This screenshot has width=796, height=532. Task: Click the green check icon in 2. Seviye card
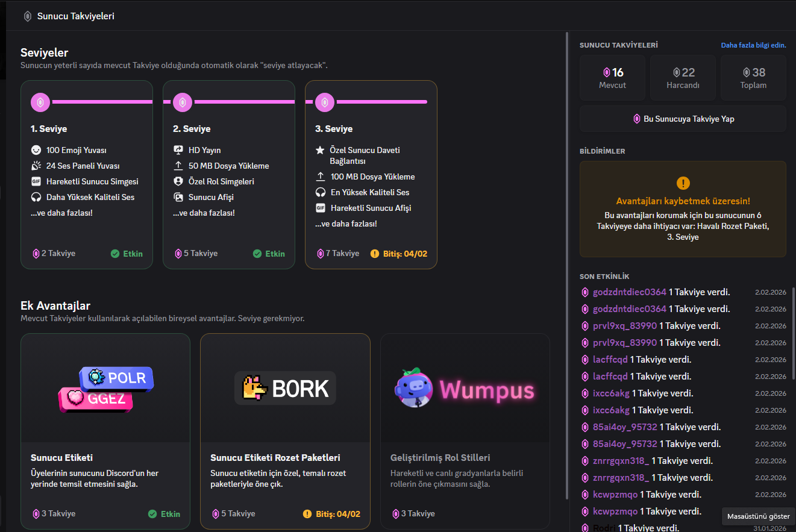click(x=257, y=254)
